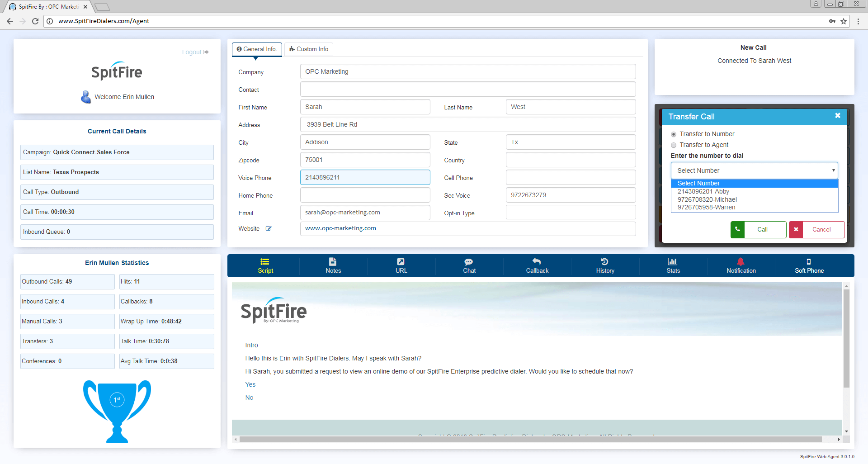Viewport: 868px width, 464px height.
Task: Click the Last Name field containing West
Action: [571, 107]
